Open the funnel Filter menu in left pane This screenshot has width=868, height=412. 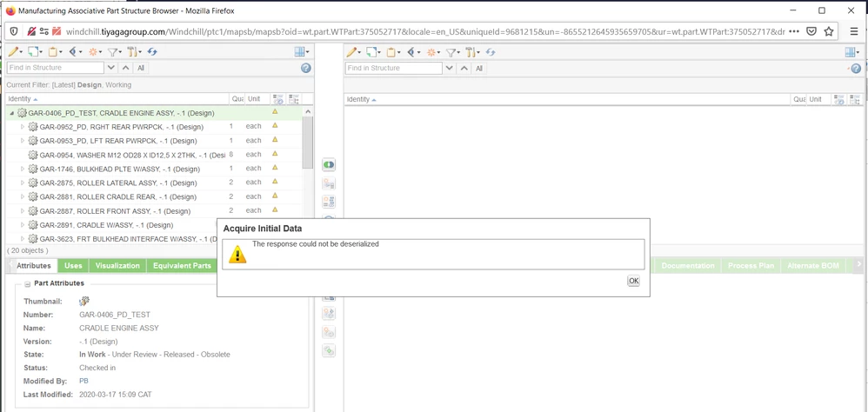tap(115, 52)
